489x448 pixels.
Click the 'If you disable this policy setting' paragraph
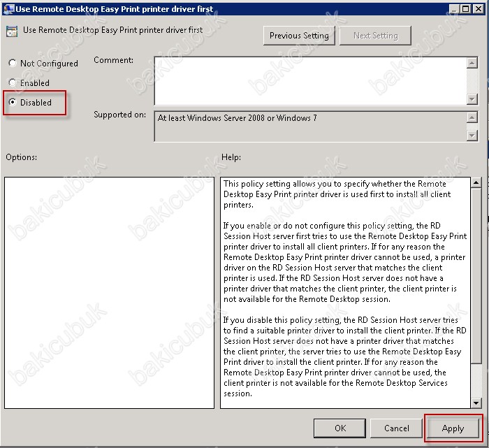pyautogui.click(x=344, y=356)
